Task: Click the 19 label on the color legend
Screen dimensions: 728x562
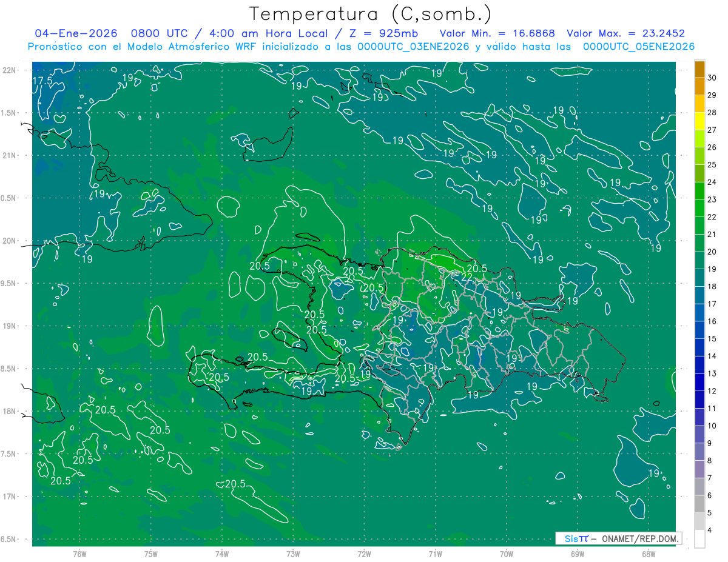Action: click(x=712, y=269)
